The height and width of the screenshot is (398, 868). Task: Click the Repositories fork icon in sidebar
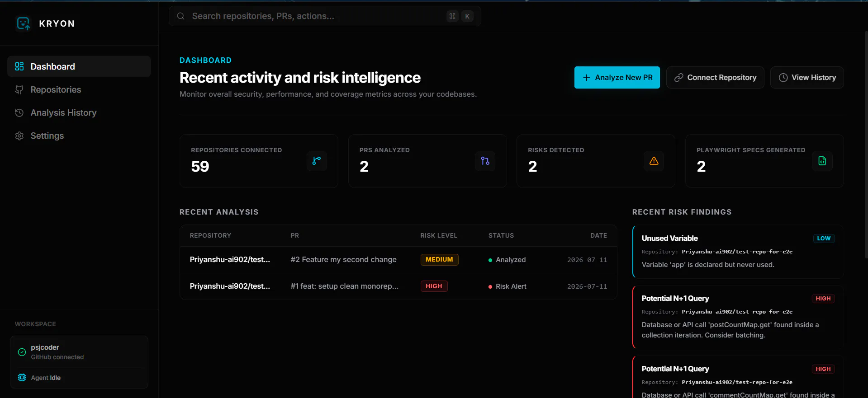19,89
